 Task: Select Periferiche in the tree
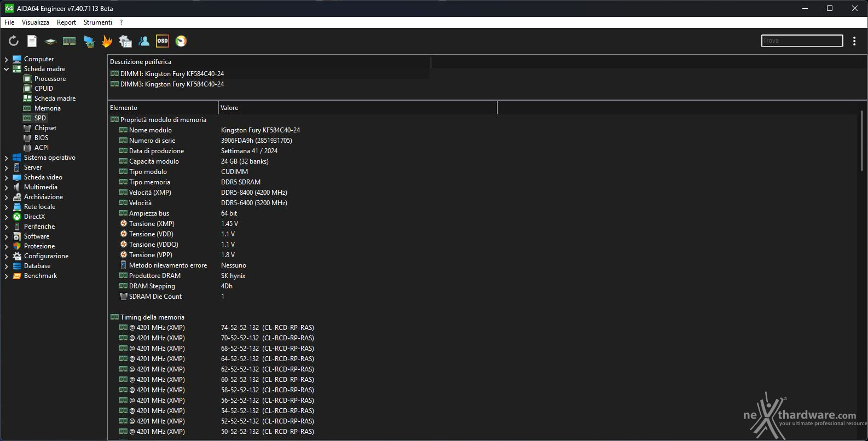tap(39, 227)
